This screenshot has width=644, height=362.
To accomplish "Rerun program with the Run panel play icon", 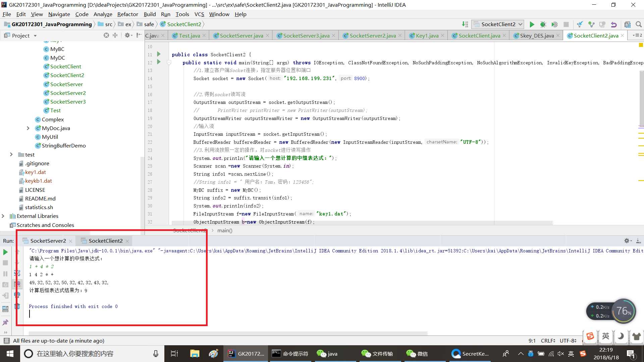I will click(x=5, y=252).
